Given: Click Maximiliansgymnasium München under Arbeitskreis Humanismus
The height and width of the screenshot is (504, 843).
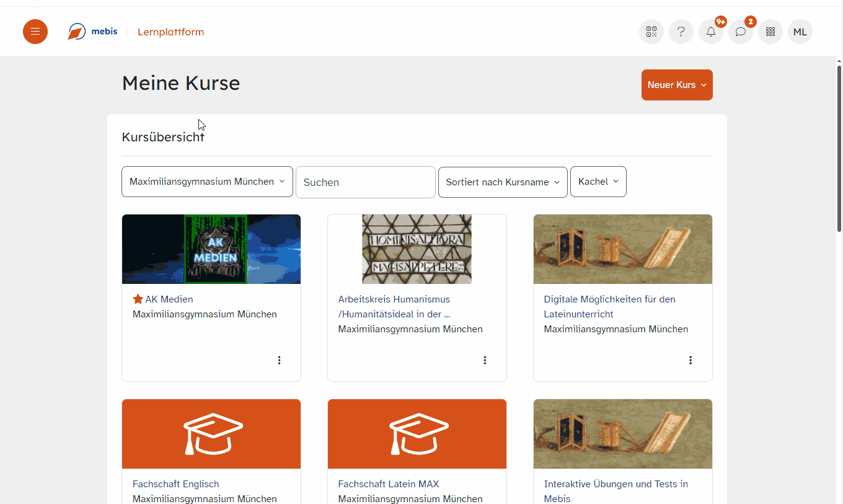Looking at the screenshot, I should tap(410, 329).
